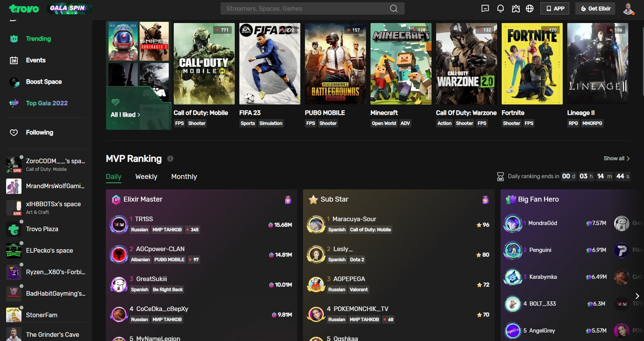Open the Call of Duty: Mobile cover
This screenshot has width=644, height=341.
click(204, 64)
